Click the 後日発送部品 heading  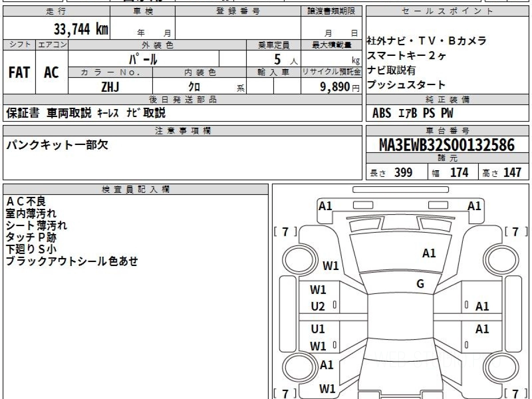click(183, 100)
